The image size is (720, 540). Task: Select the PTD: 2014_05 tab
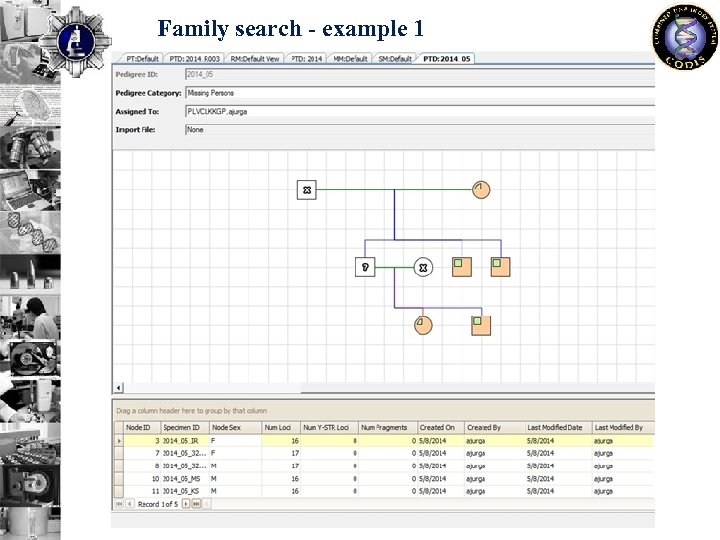pos(446,59)
